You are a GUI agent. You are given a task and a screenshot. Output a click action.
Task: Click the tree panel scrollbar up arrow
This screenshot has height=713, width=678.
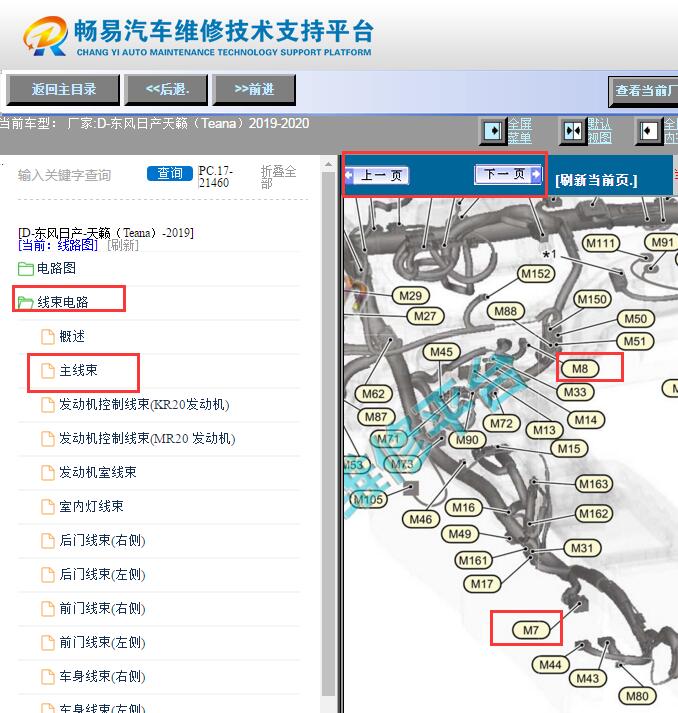[x=328, y=164]
